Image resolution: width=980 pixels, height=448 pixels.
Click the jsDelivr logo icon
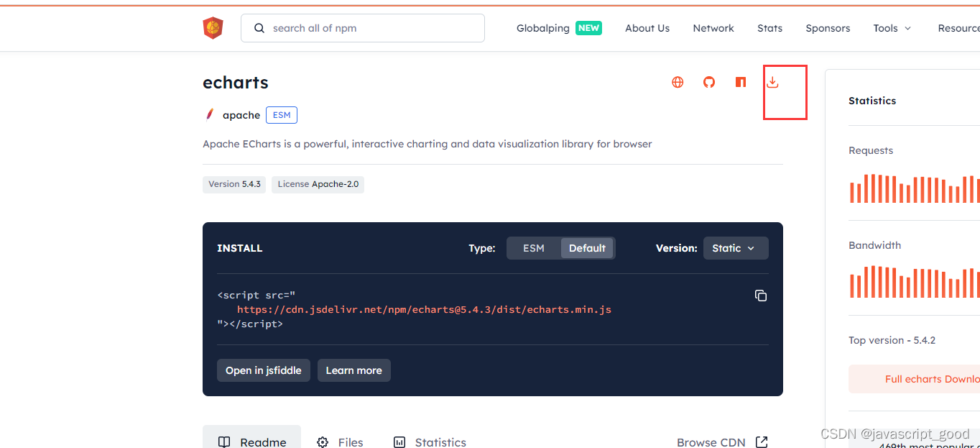(x=213, y=28)
